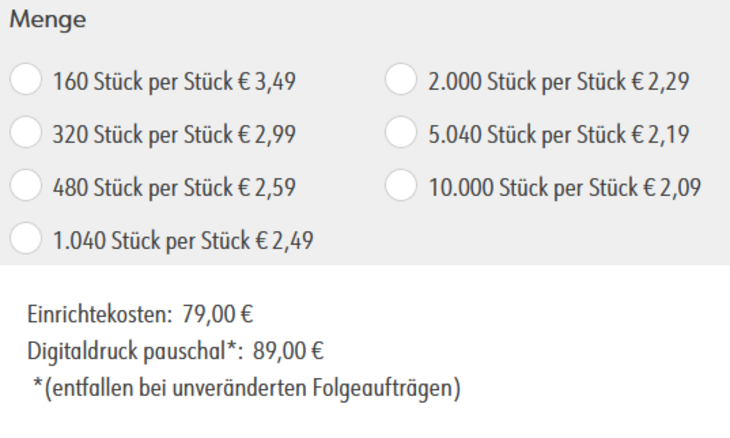
Task: Select the 1.040 Stück radio button
Action: point(26,238)
